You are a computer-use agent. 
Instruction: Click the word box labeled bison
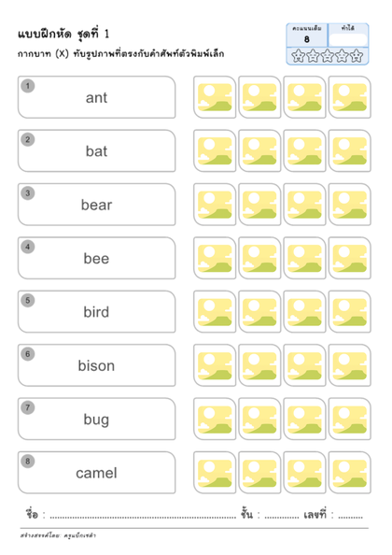(x=96, y=365)
